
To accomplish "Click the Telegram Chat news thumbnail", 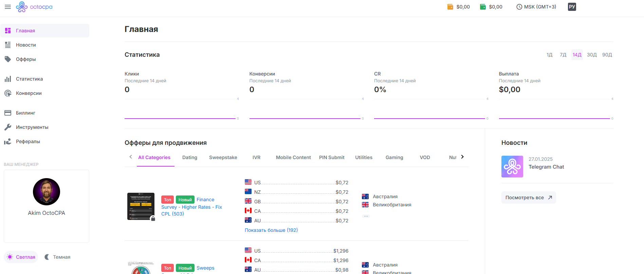I will coord(512,167).
